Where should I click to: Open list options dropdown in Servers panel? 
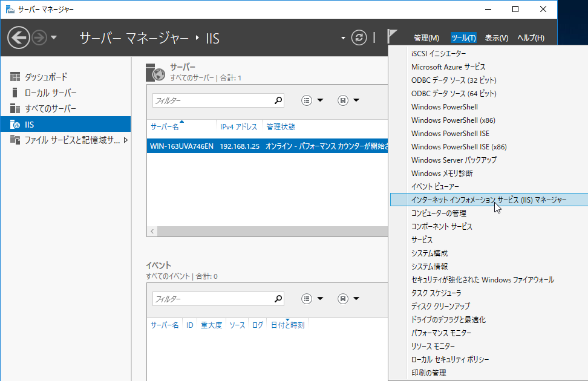[313, 100]
